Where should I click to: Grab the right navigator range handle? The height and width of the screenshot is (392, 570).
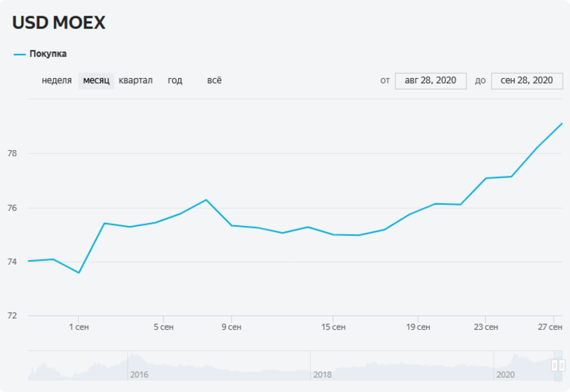pos(562,365)
